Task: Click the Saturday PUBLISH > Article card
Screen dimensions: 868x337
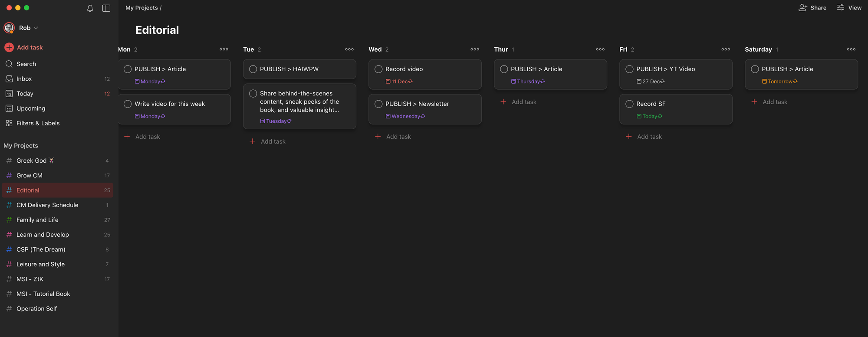Action: 801,74
